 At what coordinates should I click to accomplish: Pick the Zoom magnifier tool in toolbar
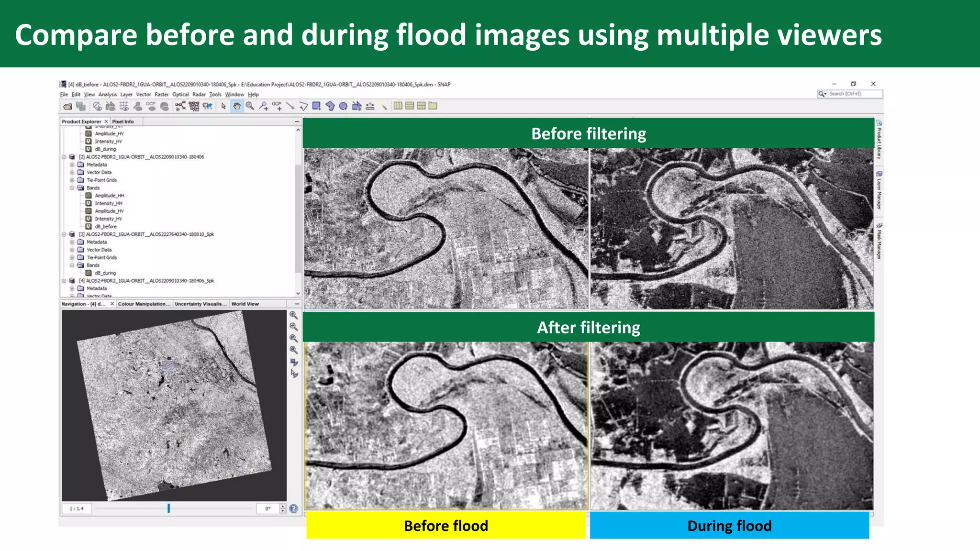click(250, 106)
